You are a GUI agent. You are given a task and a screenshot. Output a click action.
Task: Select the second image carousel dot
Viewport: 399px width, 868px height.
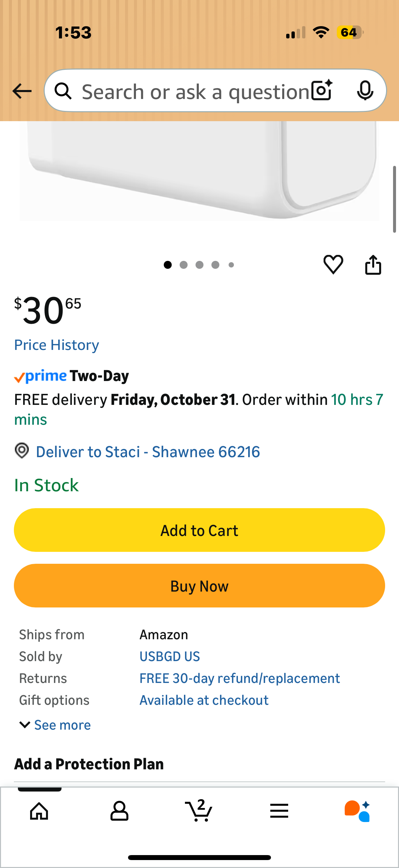pyautogui.click(x=184, y=265)
